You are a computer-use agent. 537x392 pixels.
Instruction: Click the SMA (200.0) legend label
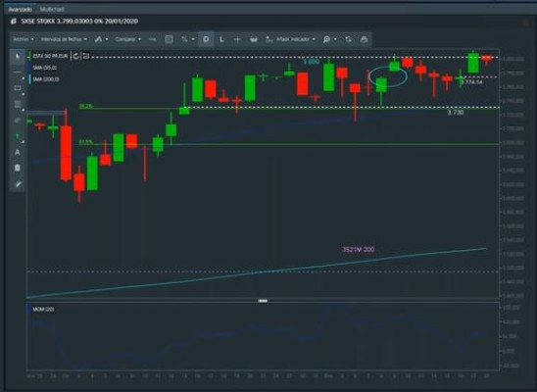pyautogui.click(x=46, y=79)
